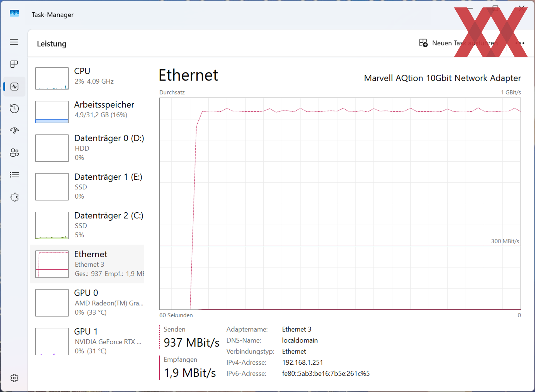535x392 pixels.
Task: Open the Startup apps icon
Action: tap(14, 130)
